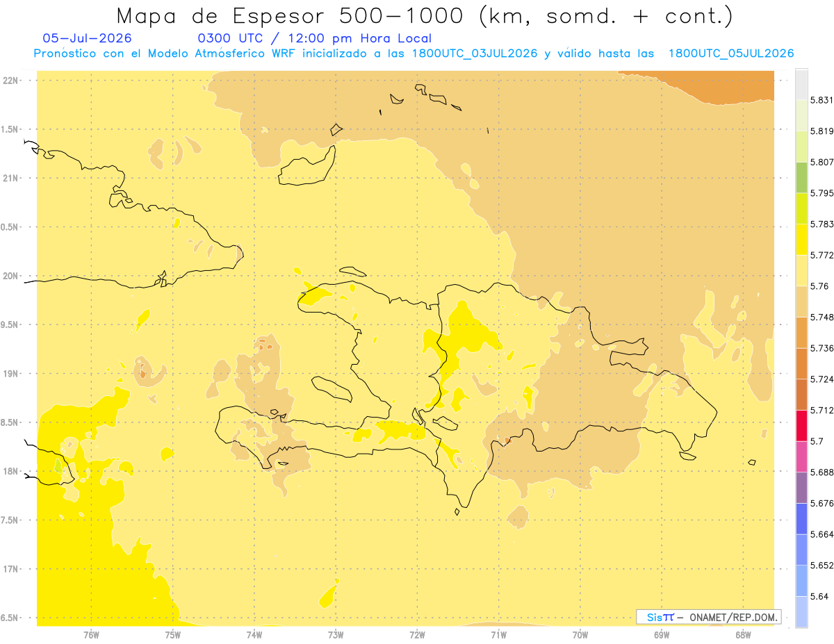Click the red legend swatch between 5.7 and 5.712
Screen dimensions: 834x644
tap(801, 425)
